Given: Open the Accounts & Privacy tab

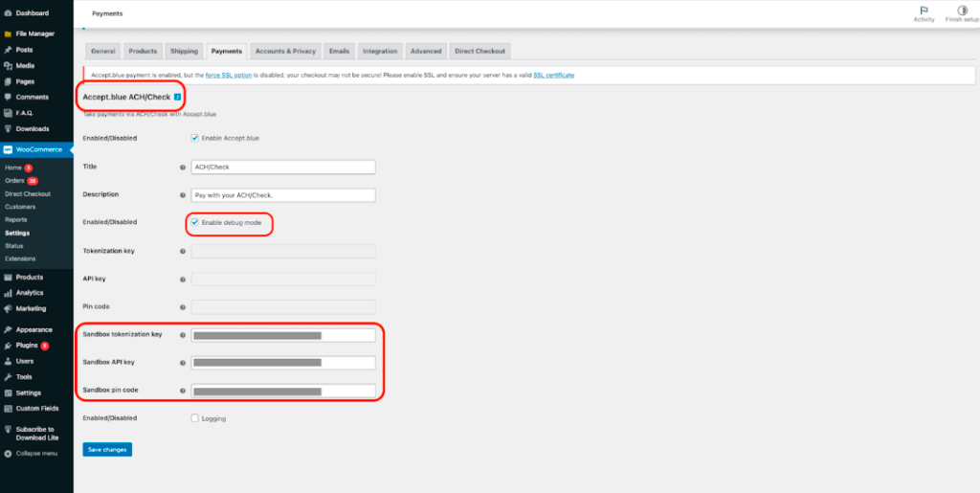Looking at the screenshot, I should coord(285,52).
